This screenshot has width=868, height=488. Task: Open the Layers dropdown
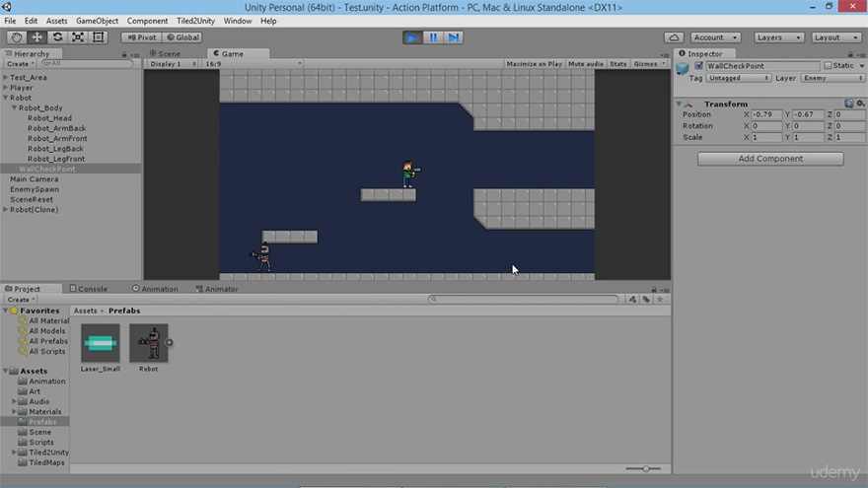(x=779, y=37)
